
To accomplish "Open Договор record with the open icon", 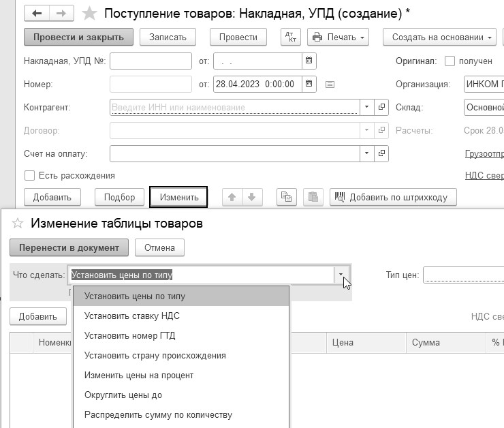I will [x=381, y=130].
